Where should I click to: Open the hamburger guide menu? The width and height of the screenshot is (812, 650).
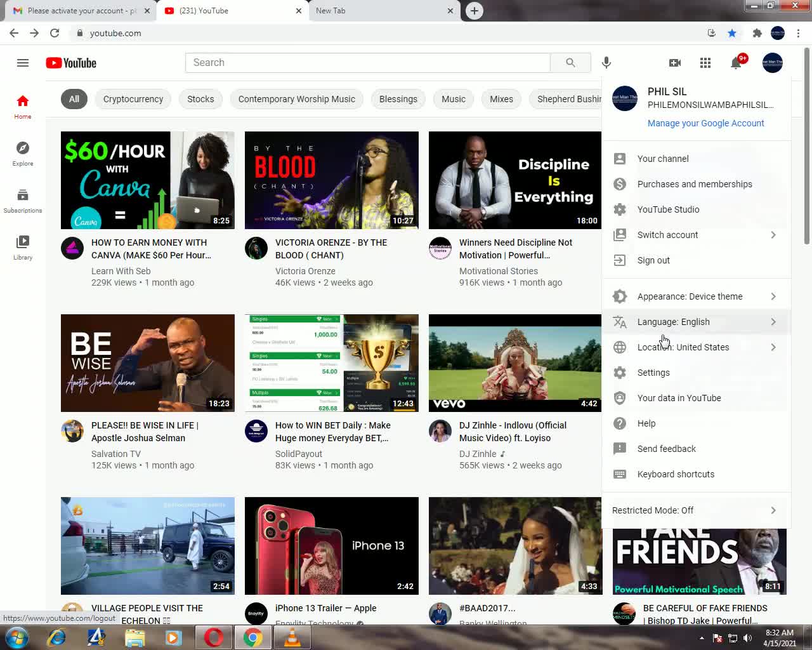[23, 63]
